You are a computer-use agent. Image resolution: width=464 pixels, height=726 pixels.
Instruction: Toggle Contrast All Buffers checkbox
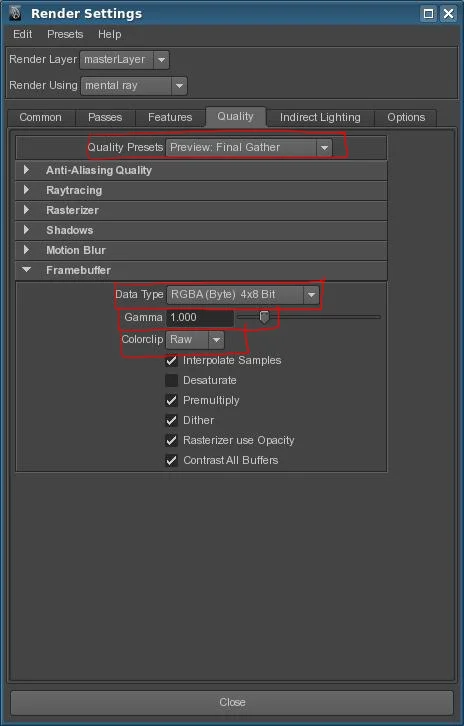pos(171,460)
